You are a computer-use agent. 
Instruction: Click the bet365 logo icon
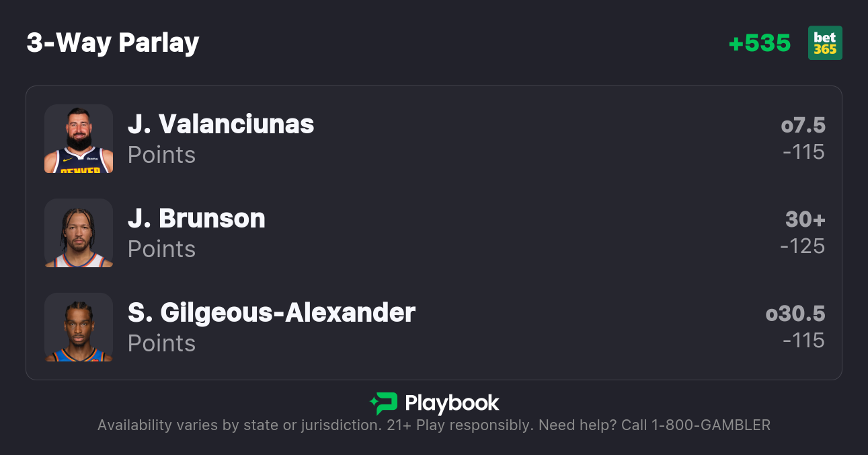[x=825, y=43]
